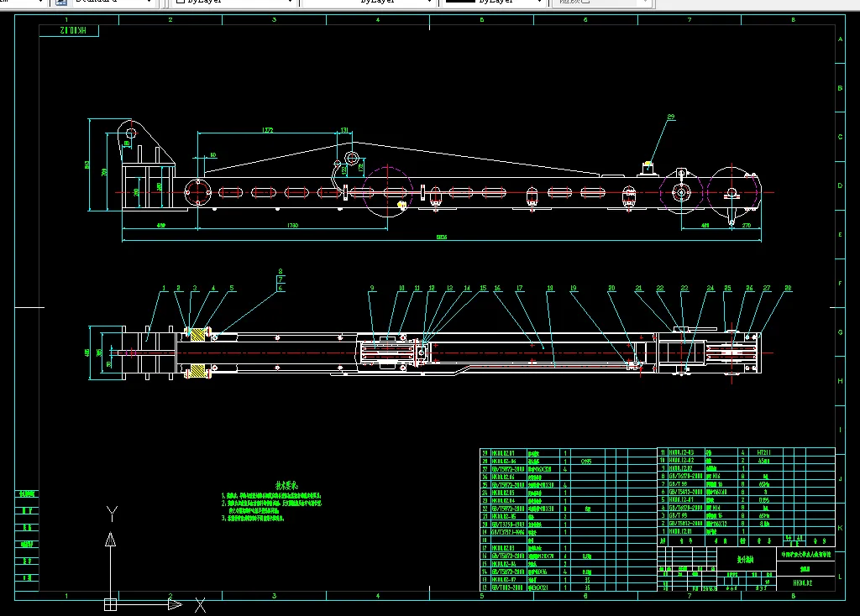
Task: Click the zone letter H on right border
Action: (840, 381)
